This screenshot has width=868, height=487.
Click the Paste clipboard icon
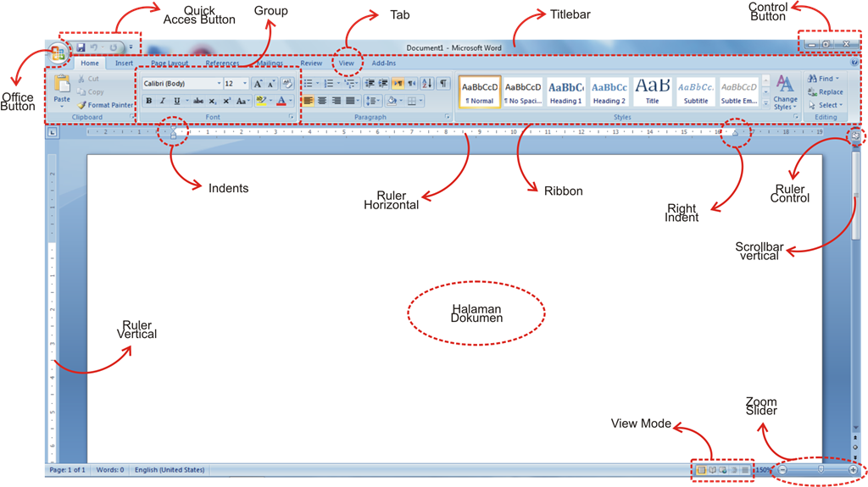[62, 84]
